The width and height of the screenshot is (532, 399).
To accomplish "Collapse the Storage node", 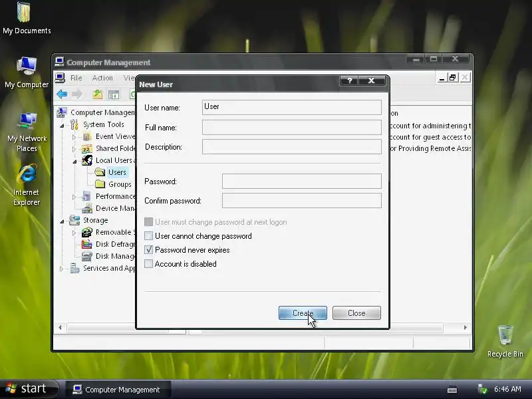I will coord(62,221).
